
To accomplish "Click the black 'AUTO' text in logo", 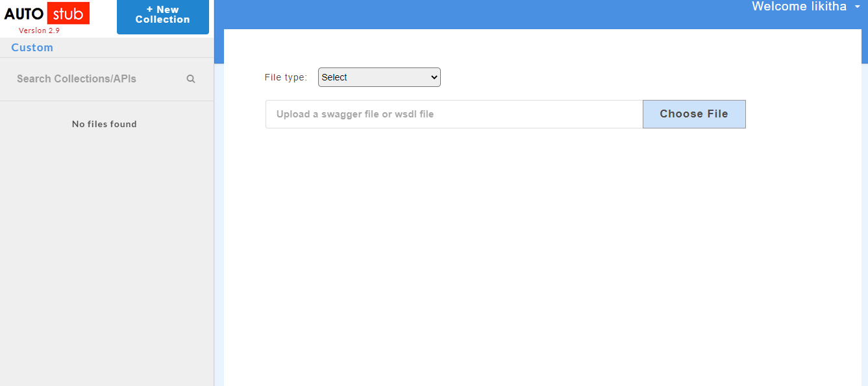I will point(23,14).
